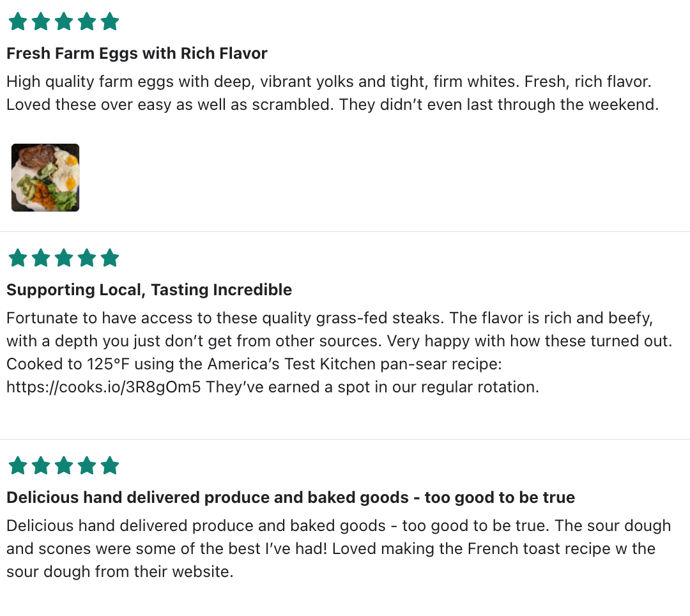690x616 pixels.
Task: Click the sour dough and scones review text
Action: [339, 548]
